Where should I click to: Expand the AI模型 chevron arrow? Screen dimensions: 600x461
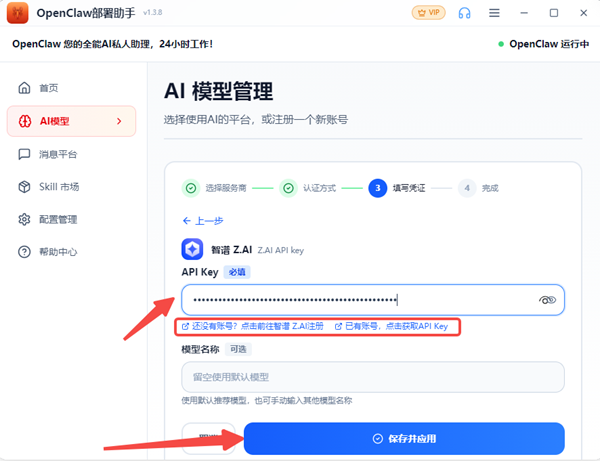pyautogui.click(x=119, y=121)
